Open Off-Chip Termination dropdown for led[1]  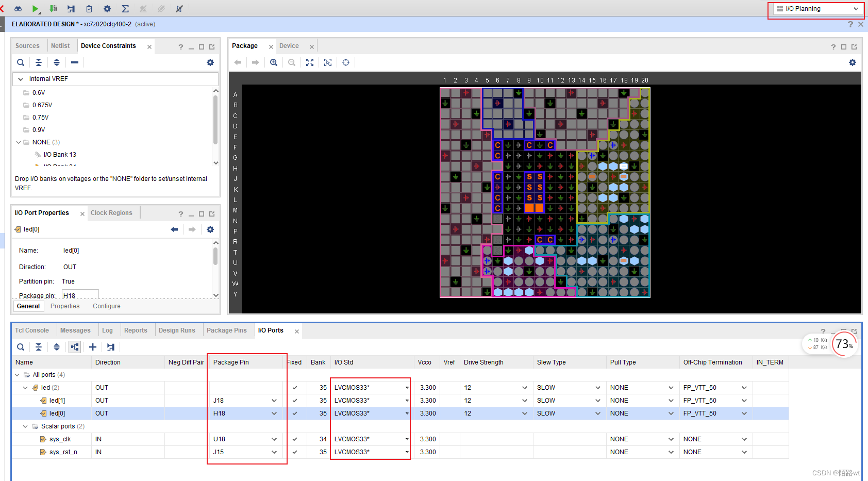[744, 401]
